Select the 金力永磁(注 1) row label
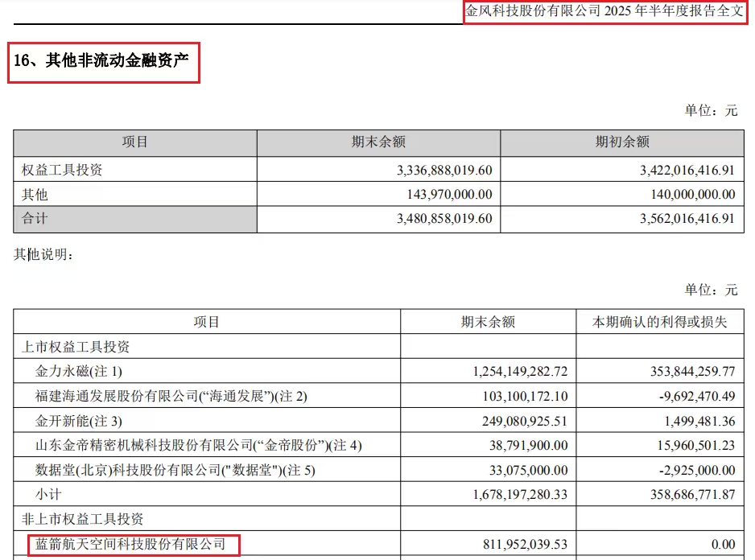 coord(79,371)
